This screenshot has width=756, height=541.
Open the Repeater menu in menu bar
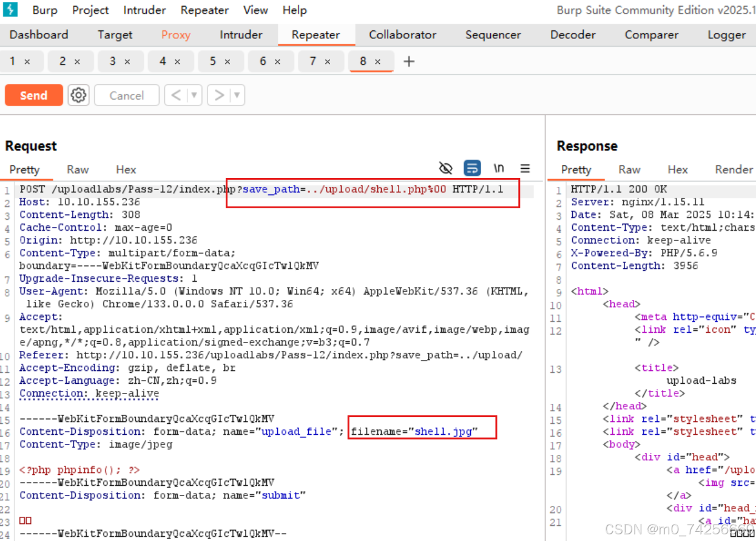204,10
